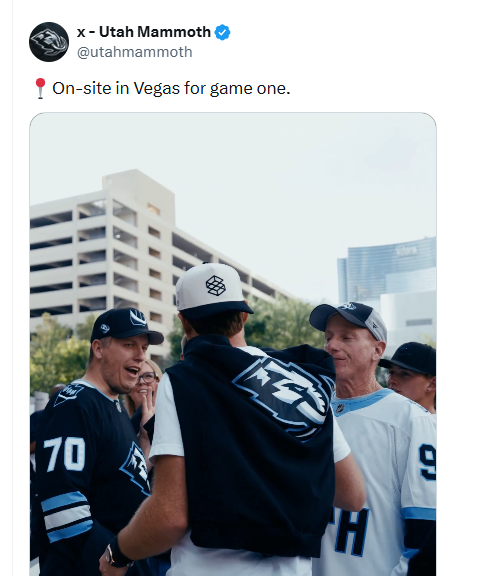Screen dimensions: 481x576
Task: Click the gray-haired man's two-tone cap
Action: click(x=348, y=318)
